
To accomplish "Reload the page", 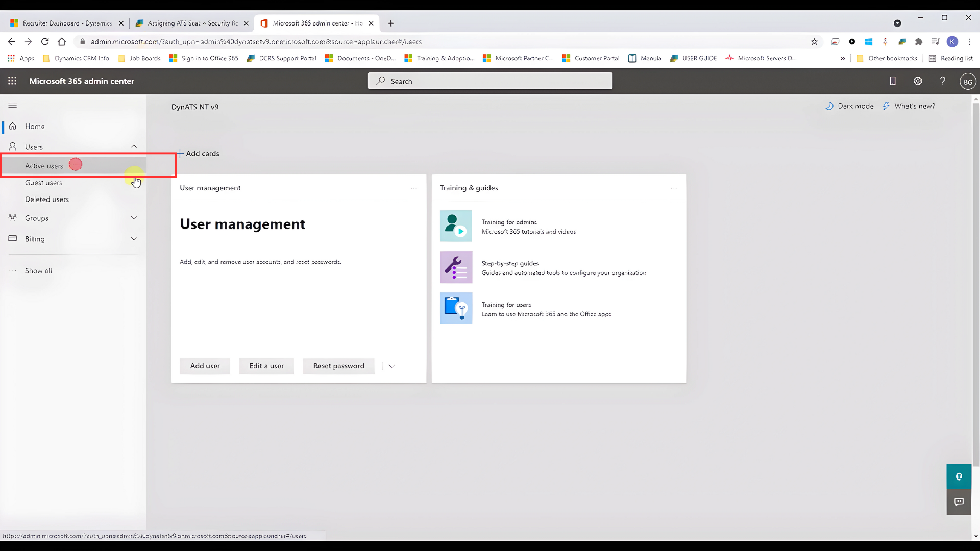I will (45, 42).
